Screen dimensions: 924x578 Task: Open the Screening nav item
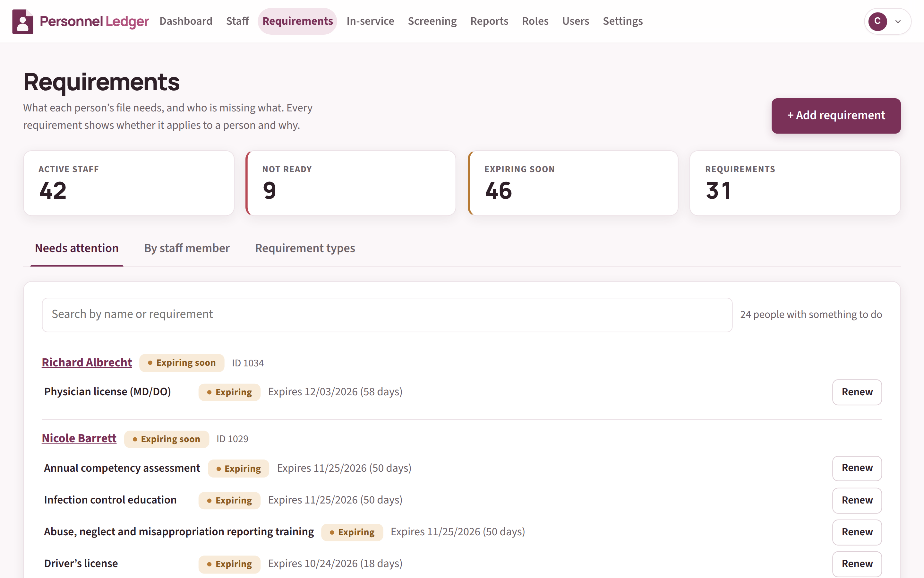pyautogui.click(x=432, y=21)
